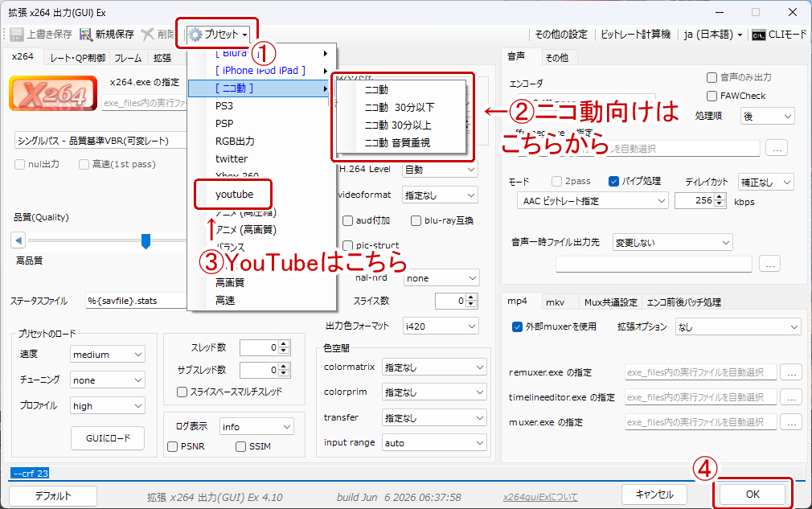The image size is (812, 509).
Task: Select the mkv tab
Action: pos(555,302)
